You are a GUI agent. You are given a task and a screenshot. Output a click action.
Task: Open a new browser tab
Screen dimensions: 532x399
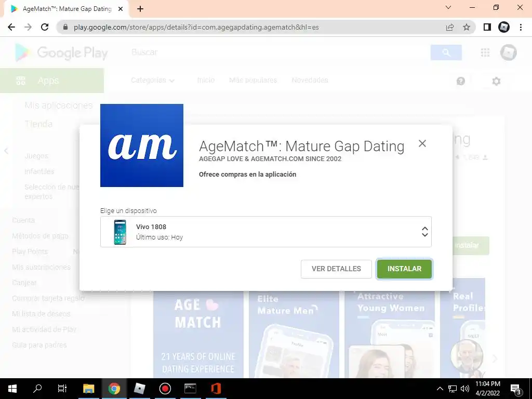[140, 9]
